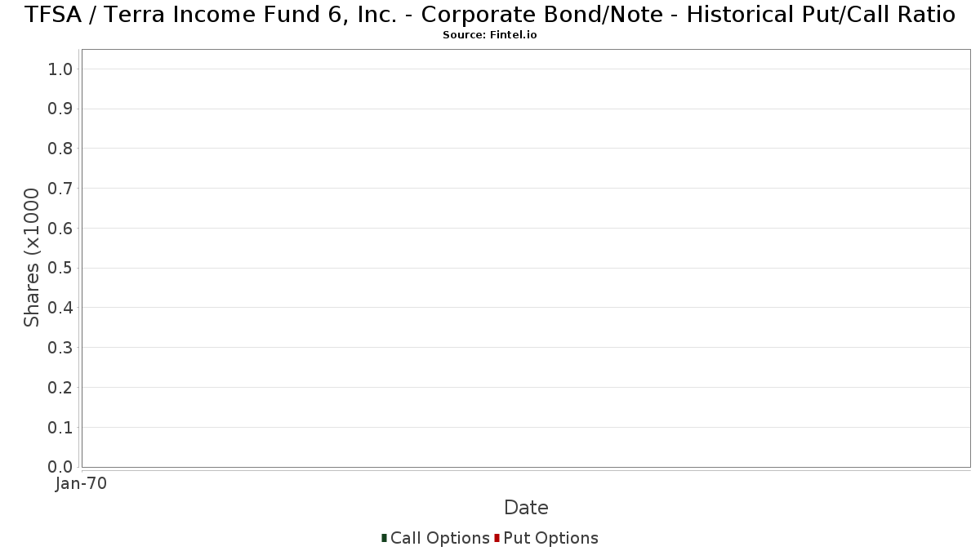The height and width of the screenshot is (551, 980).
Task: Click the 0.3 y-axis tick label
Action: coord(61,348)
